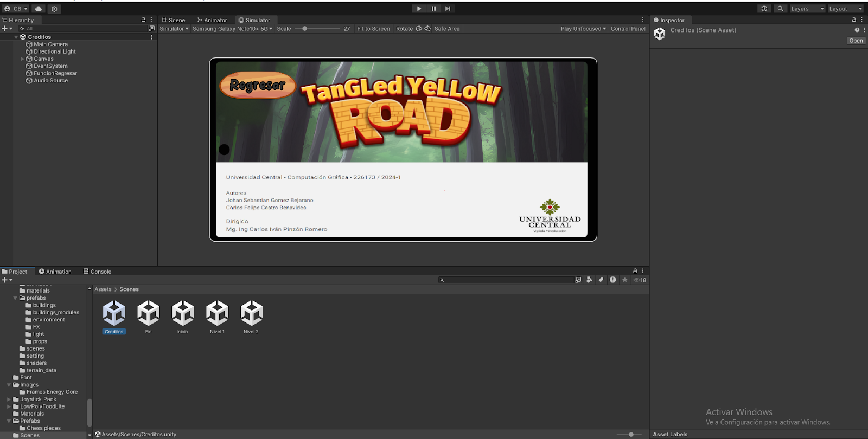Viewport: 868px width, 439px height.
Task: Open the settings gear in top toolbar
Action: coord(54,9)
